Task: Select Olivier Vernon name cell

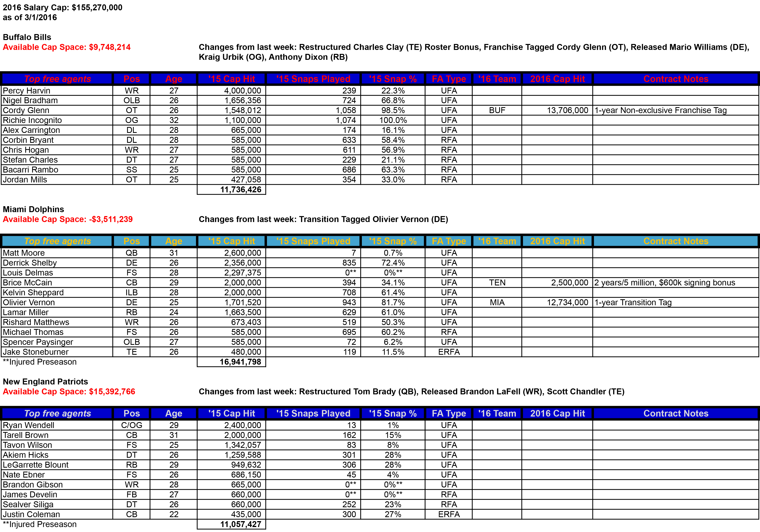Action: (57, 303)
